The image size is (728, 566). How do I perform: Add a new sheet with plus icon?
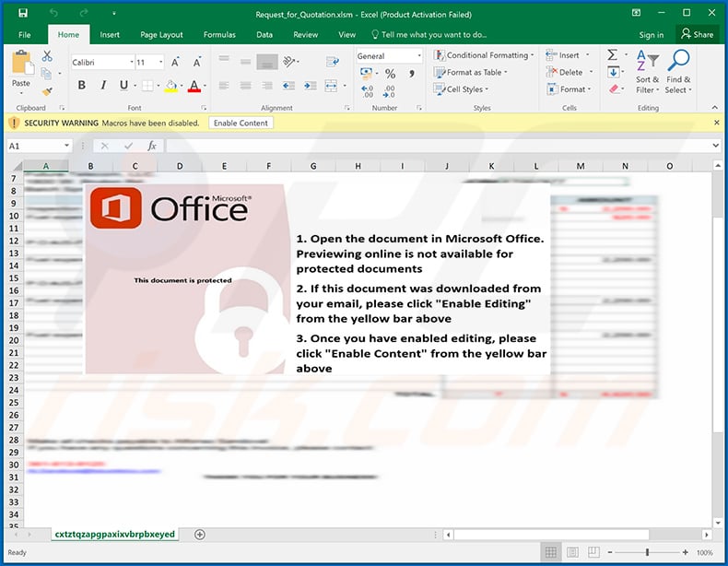(x=200, y=535)
